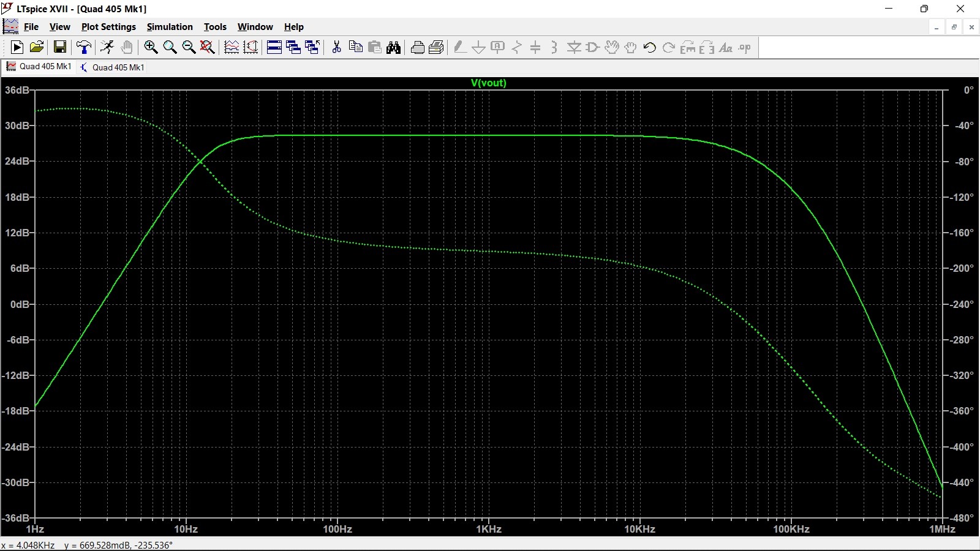Screen dimensions: 980x551
Task: Select the Move open-hand tool
Action: 612,47
